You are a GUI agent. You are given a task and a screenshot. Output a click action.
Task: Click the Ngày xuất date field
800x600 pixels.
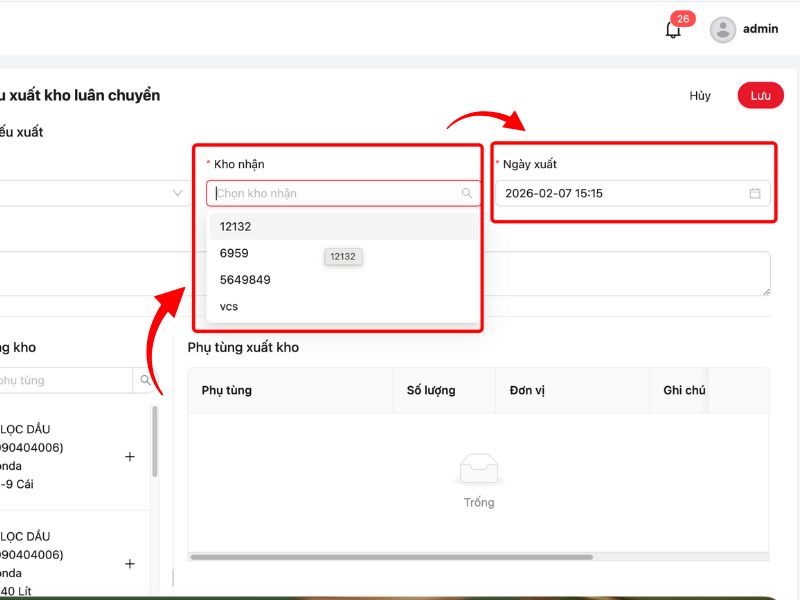620,193
